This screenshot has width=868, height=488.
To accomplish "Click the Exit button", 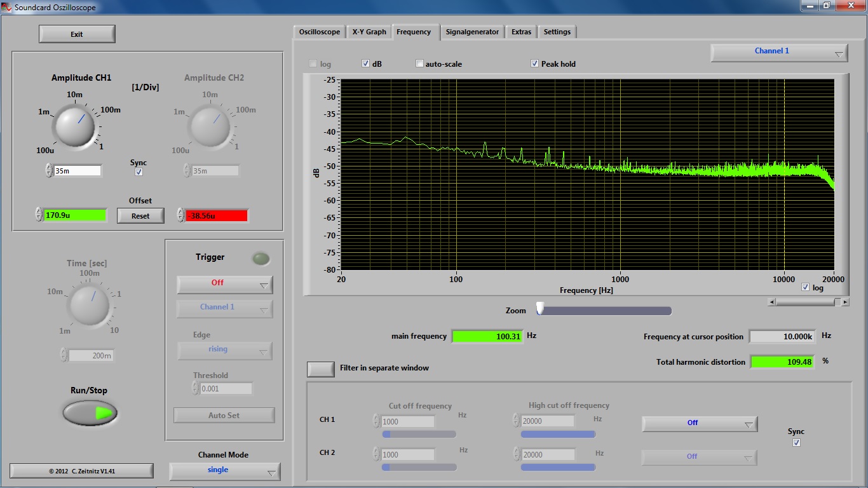I will pos(77,34).
